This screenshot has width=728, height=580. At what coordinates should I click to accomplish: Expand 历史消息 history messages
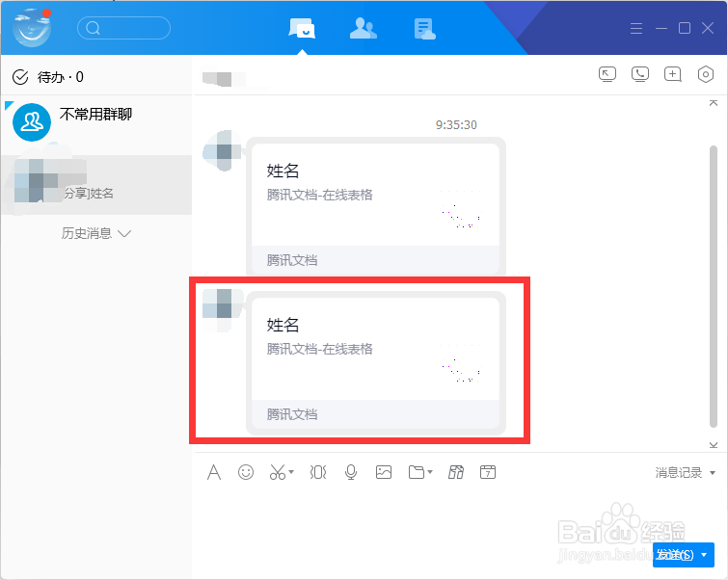[x=96, y=233]
